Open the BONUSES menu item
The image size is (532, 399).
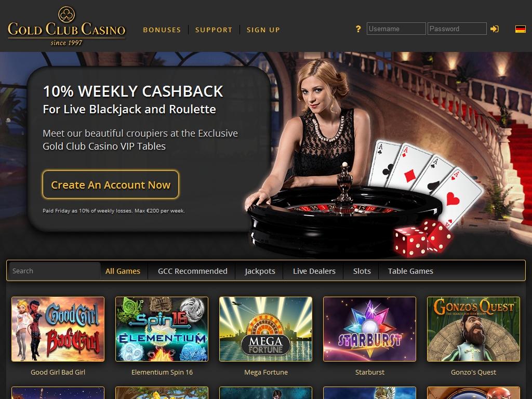(162, 30)
